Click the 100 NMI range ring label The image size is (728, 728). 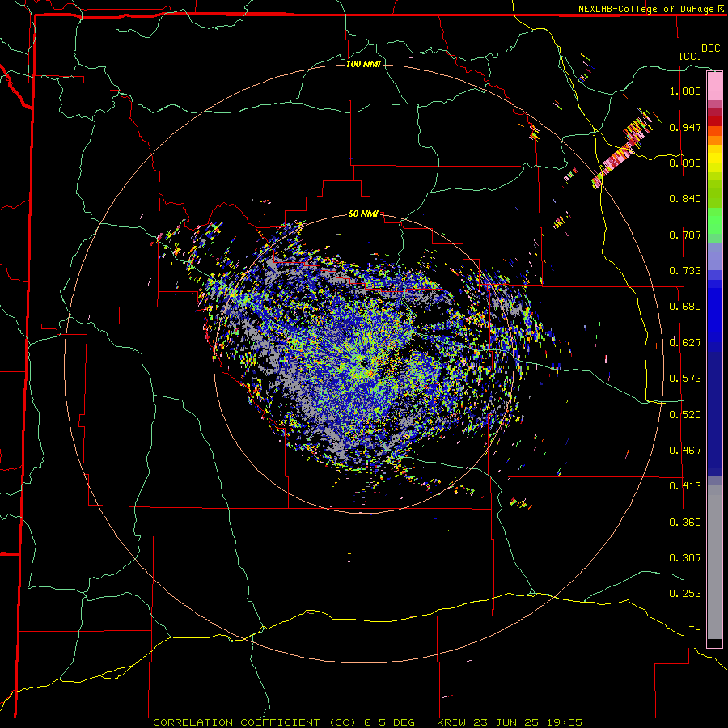(x=363, y=64)
